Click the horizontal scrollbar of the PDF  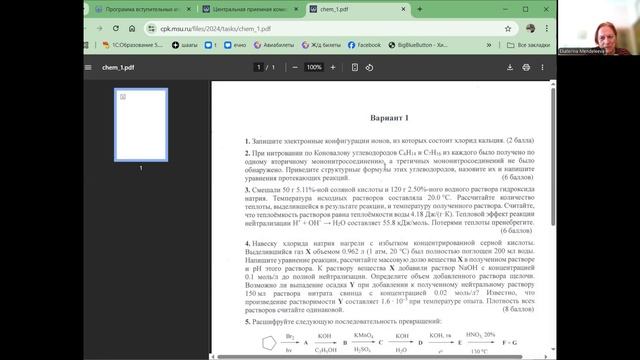coord(370,357)
